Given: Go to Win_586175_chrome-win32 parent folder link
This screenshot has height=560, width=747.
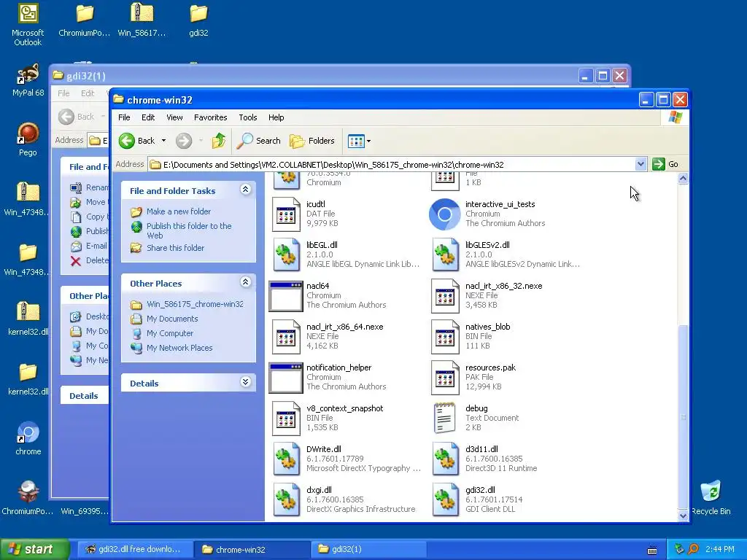Looking at the screenshot, I should click(x=195, y=304).
